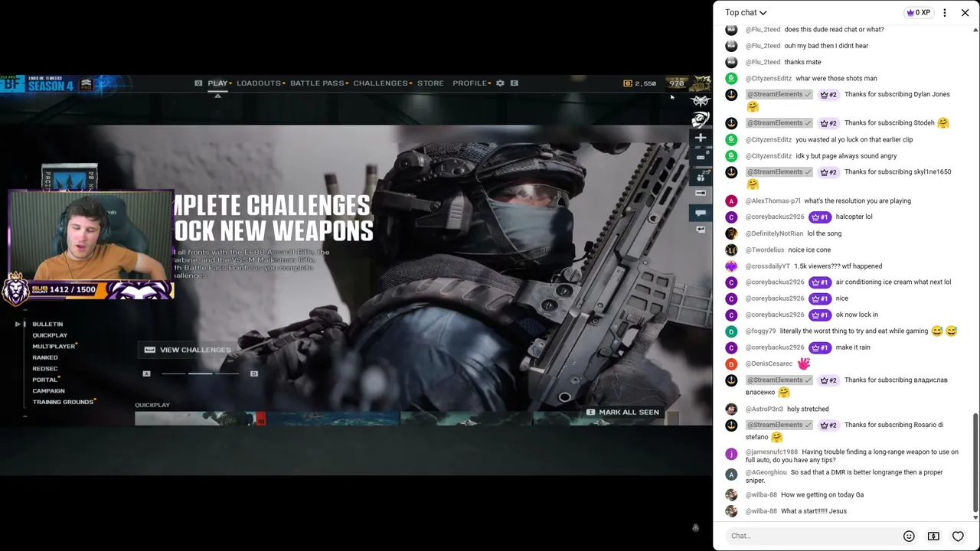Click the Season 4 banner logo
The height and width of the screenshot is (551, 980).
pos(51,85)
